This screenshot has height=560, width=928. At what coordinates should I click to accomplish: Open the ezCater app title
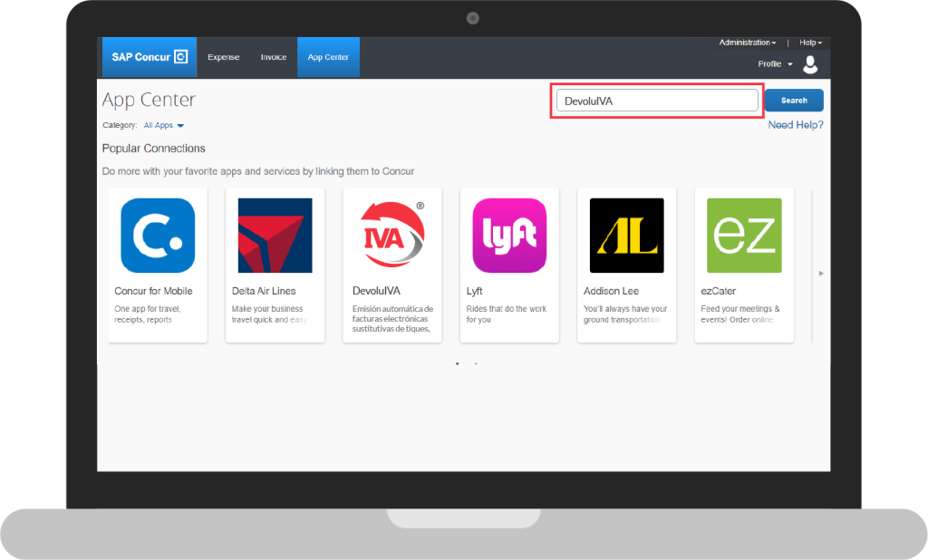tap(719, 291)
